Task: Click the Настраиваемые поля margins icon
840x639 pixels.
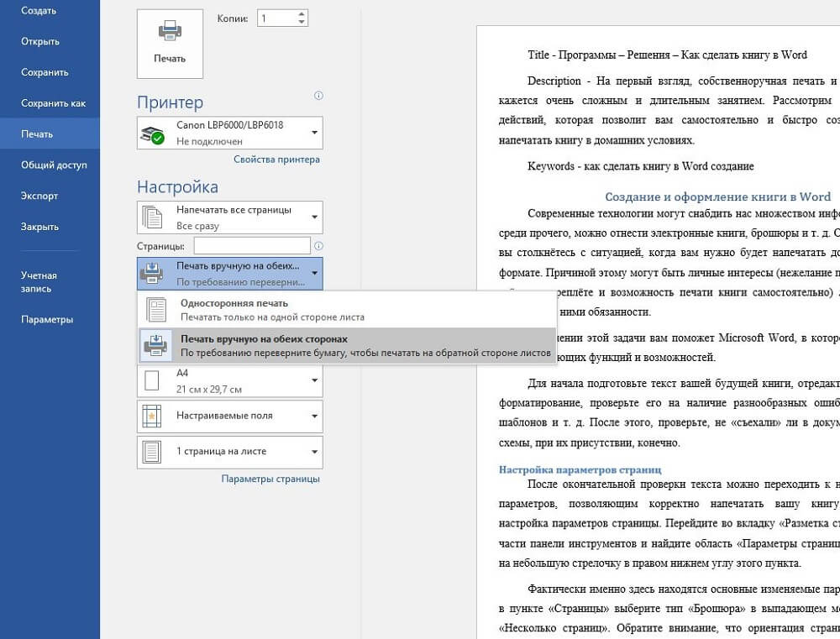Action: pos(152,416)
